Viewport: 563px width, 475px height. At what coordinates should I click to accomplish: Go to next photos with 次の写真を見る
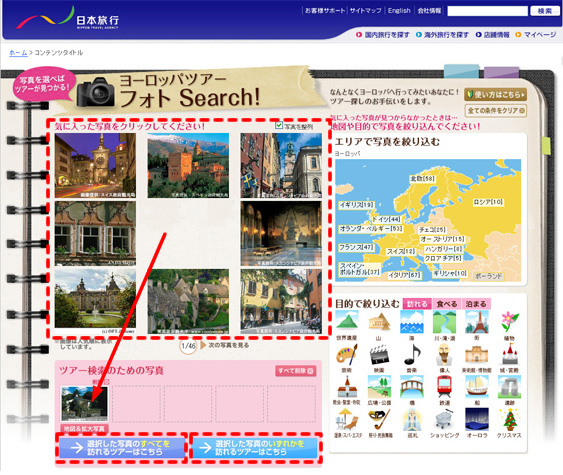pos(225,345)
